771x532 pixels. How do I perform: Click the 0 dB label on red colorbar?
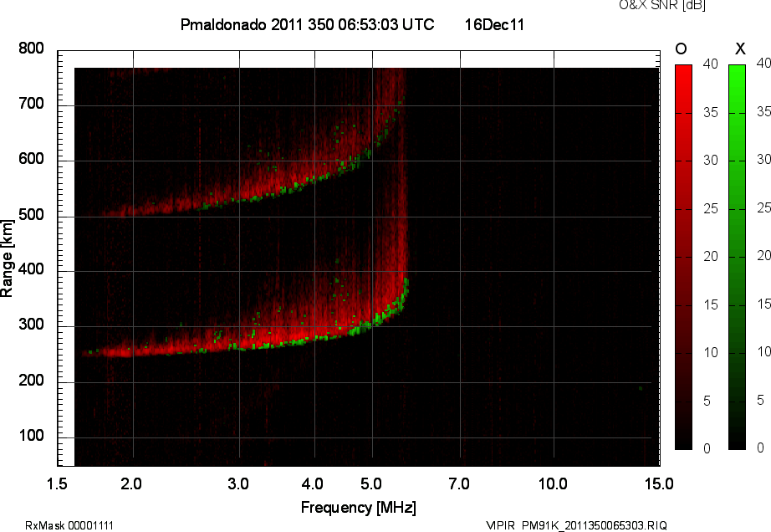click(707, 449)
